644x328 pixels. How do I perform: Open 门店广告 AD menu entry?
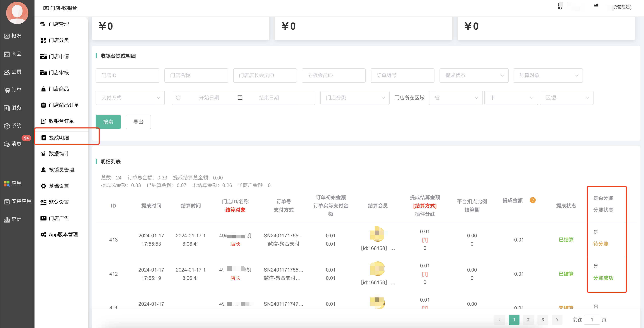[59, 218]
